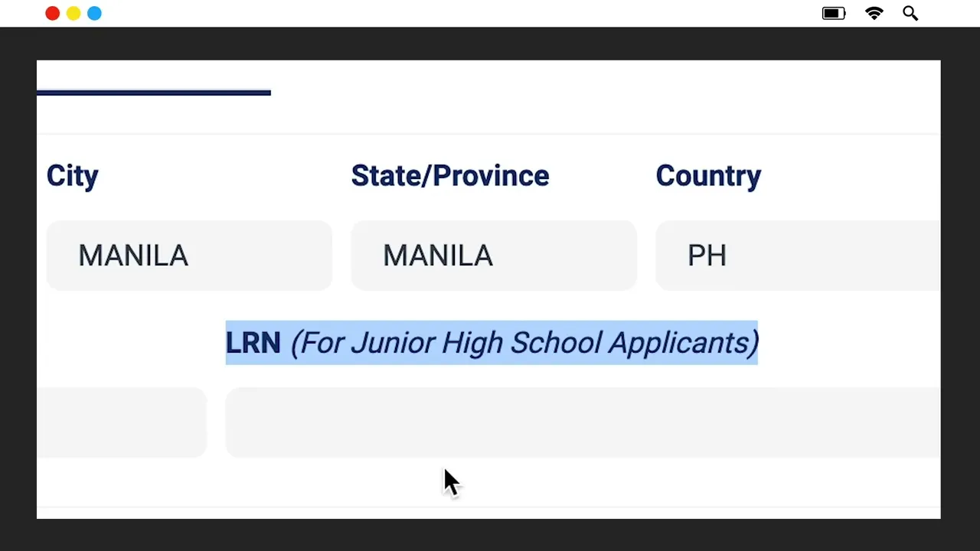Screen dimensions: 980x551
Task: Click the battery status icon
Action: tap(834, 13)
